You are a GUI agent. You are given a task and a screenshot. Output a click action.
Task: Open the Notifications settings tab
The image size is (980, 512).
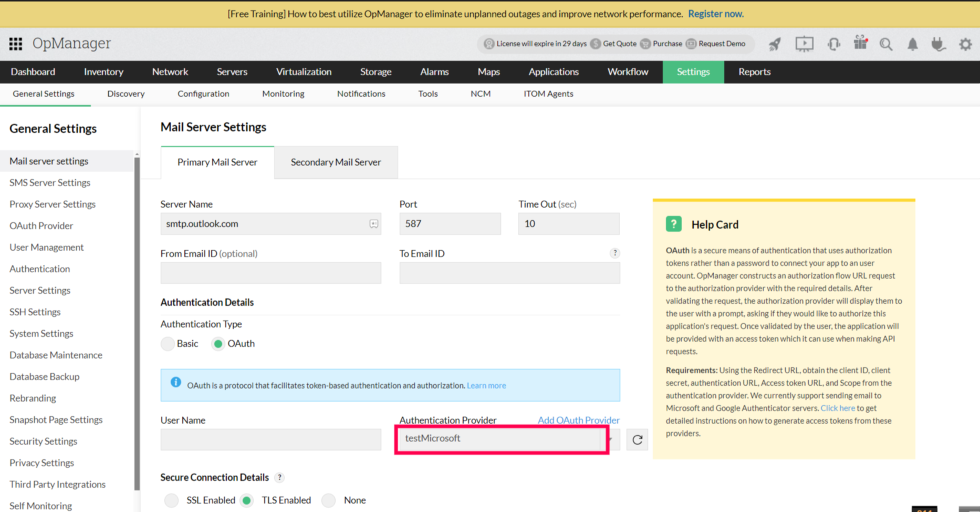pos(361,94)
